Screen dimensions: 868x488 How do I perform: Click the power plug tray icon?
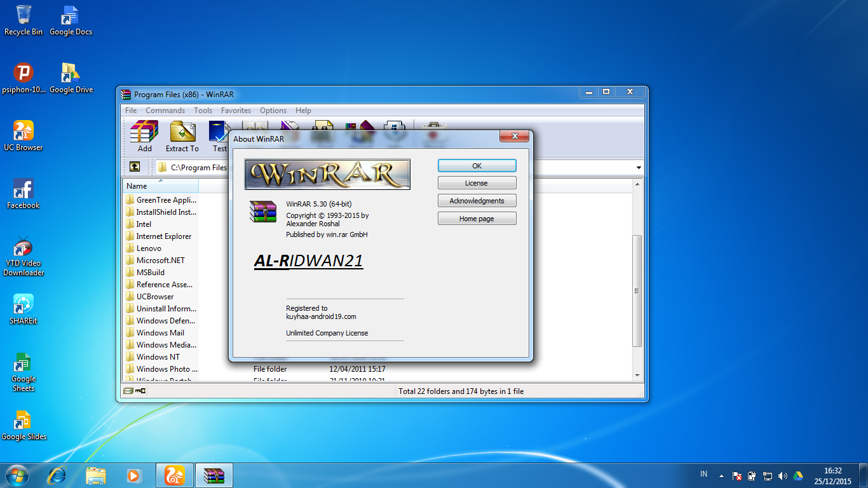click(x=752, y=475)
